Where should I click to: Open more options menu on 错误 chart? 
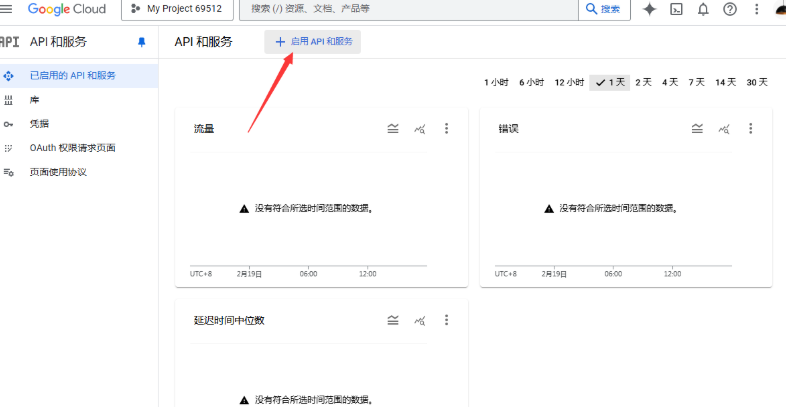coord(750,128)
